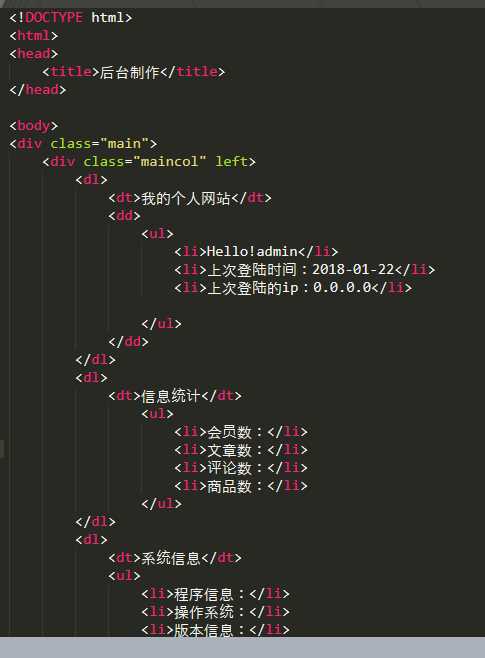This screenshot has width=485, height=658.
Task: Click the 评论数 list item line
Action: point(241,467)
